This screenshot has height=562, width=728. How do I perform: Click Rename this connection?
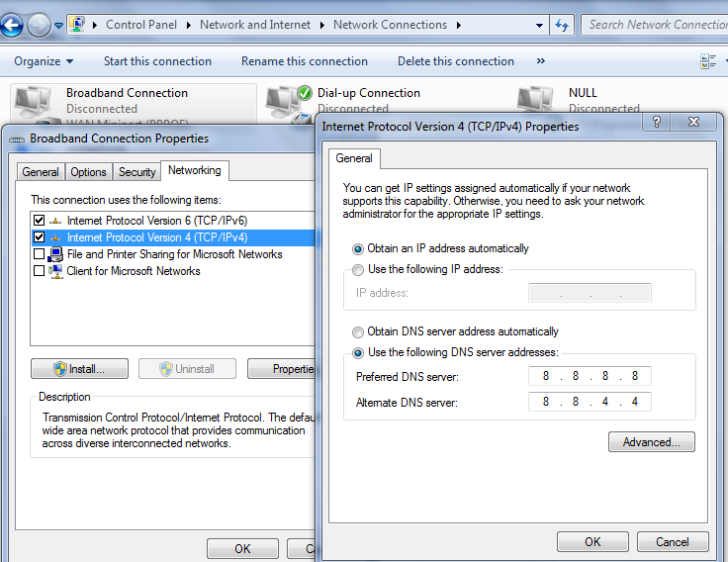(x=304, y=61)
